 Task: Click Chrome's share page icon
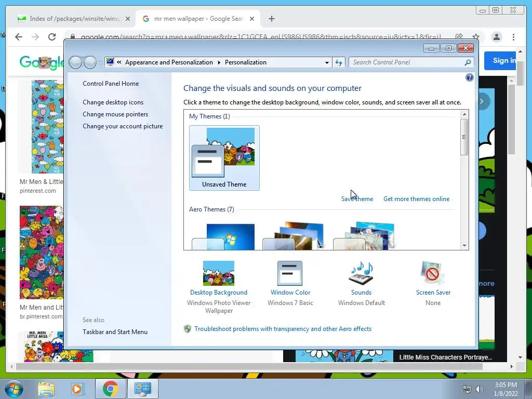click(x=459, y=37)
